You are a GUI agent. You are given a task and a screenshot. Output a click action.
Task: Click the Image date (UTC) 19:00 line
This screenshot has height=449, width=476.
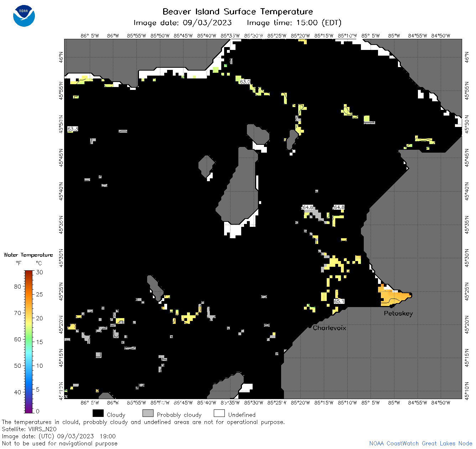[59, 436]
